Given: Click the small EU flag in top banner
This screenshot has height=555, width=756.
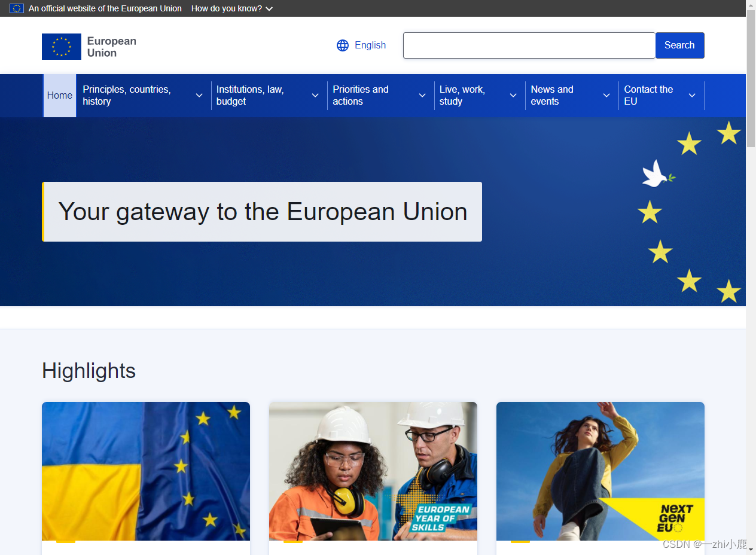Looking at the screenshot, I should click(17, 8).
